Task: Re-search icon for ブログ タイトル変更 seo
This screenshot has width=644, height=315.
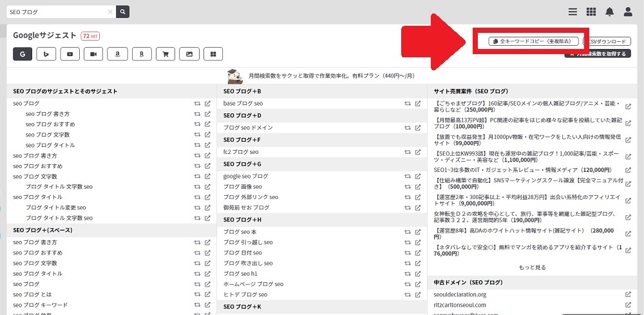Action: point(197,208)
